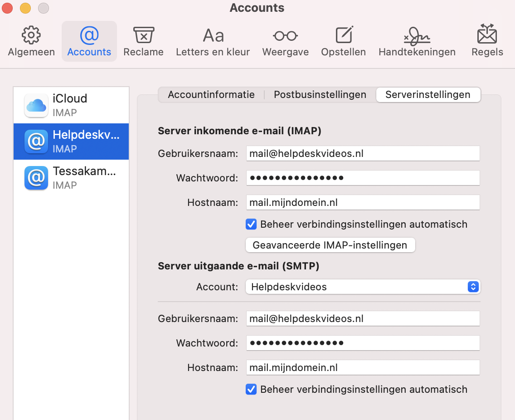This screenshot has height=420, width=515.
Task: Click the IMAP Gebruikersnaam field
Action: click(363, 153)
